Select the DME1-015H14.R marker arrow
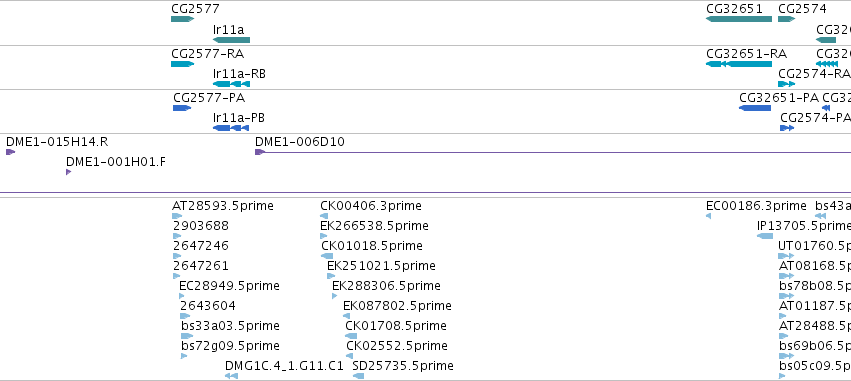 [x=10, y=152]
